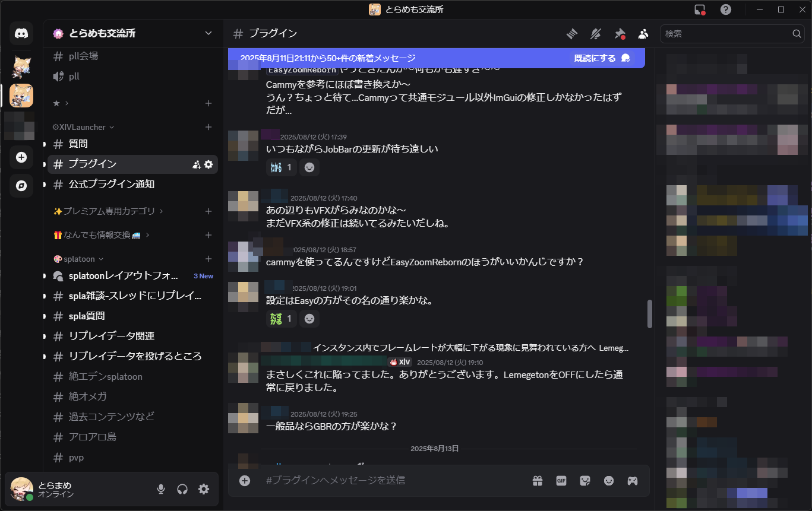
Task: Open the Threads icon in channel header
Action: [x=572, y=34]
